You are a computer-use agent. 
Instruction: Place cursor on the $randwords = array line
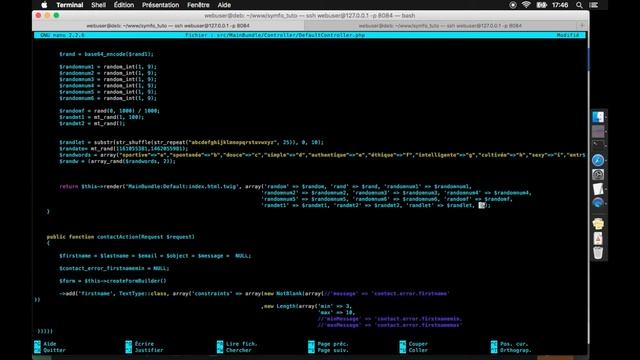pyautogui.click(x=322, y=155)
